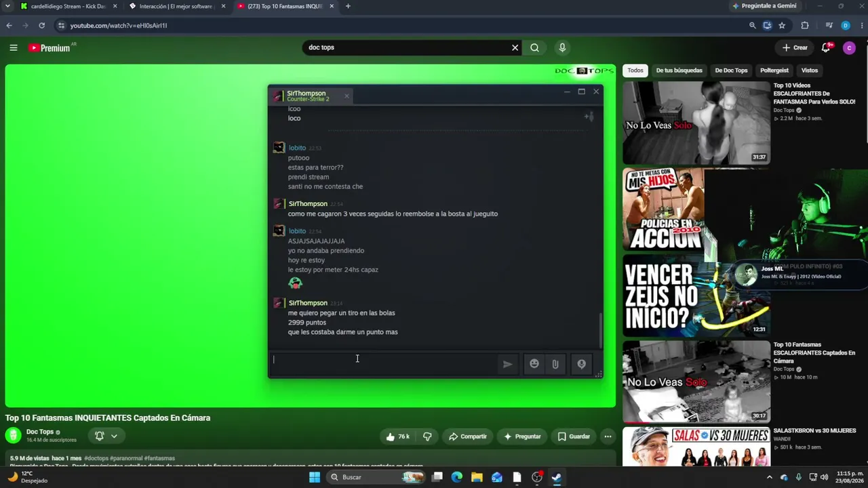Open Microsoft Edge from the taskbar
This screenshot has height=488, width=868.
tap(457, 477)
